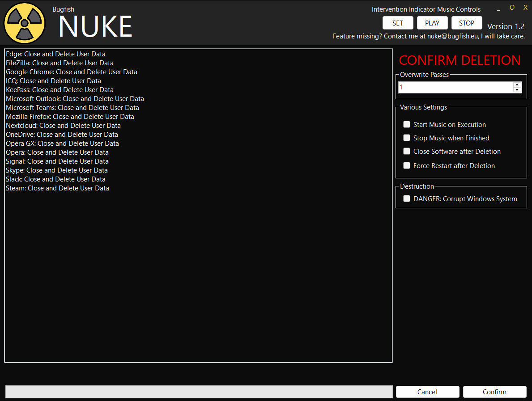Close the NUKE window with X
The image size is (532, 401).
pyautogui.click(x=525, y=8)
